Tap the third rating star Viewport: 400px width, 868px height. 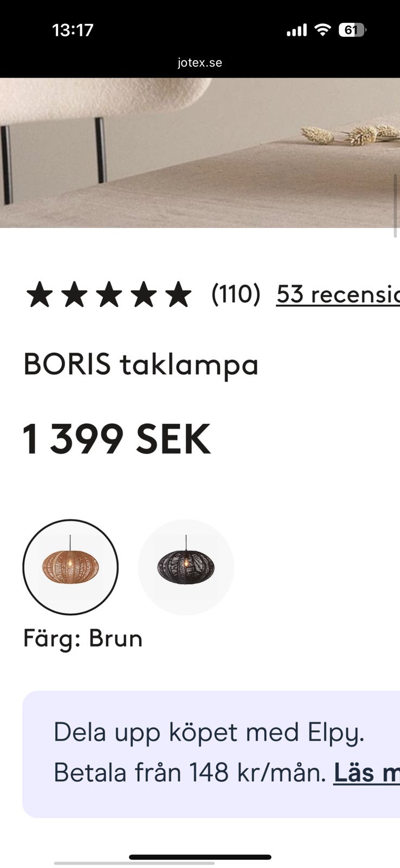(x=109, y=295)
